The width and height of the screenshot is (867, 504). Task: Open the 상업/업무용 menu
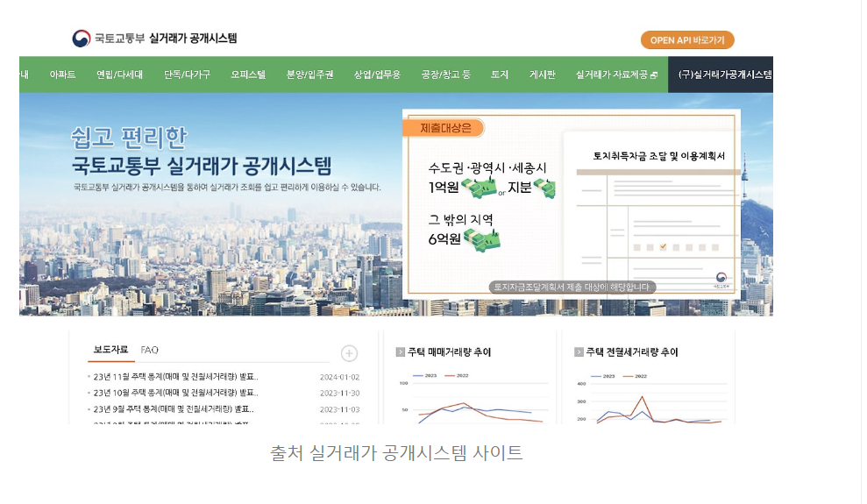(x=377, y=75)
